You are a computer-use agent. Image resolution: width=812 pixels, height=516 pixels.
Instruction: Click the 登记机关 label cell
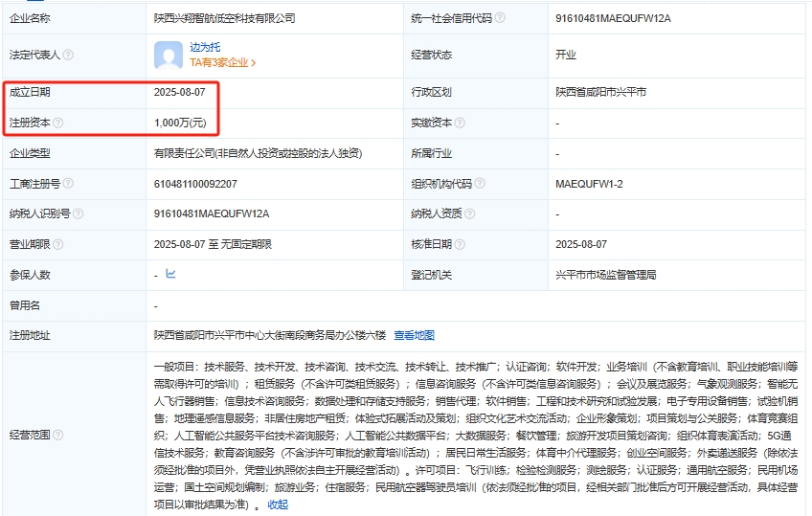[x=476, y=275]
